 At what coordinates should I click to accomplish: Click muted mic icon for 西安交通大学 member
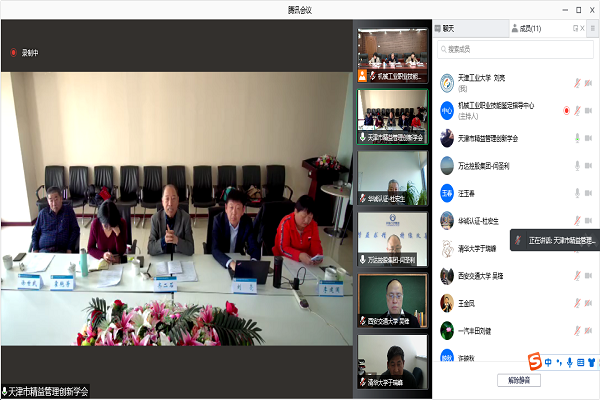(x=577, y=276)
